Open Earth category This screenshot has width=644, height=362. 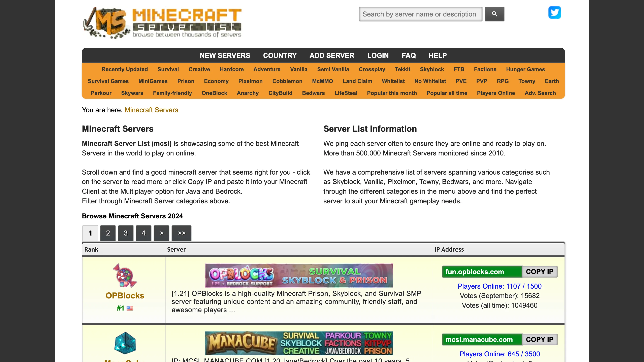[552, 81]
